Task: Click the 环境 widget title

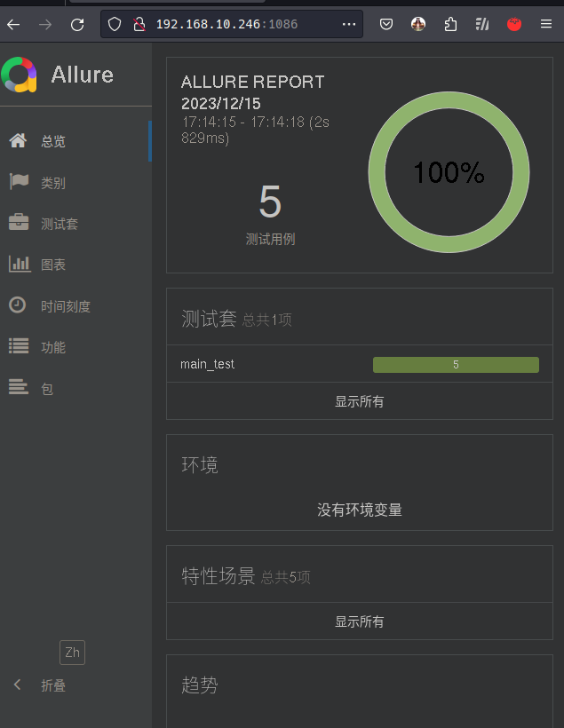Action: pos(200,464)
